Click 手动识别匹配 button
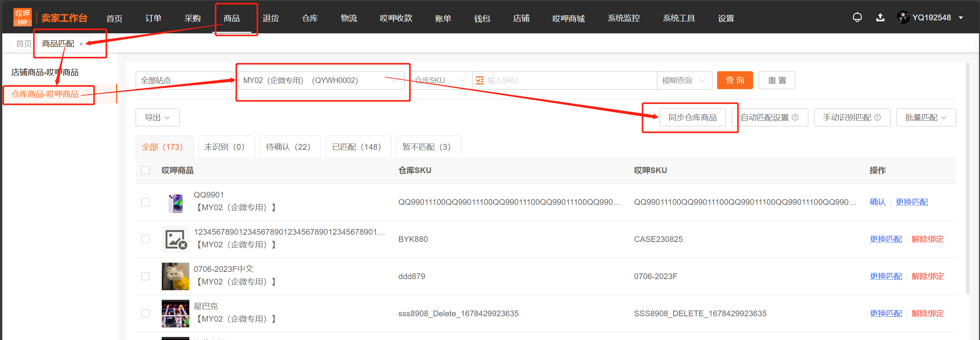The image size is (980, 340). (x=852, y=118)
